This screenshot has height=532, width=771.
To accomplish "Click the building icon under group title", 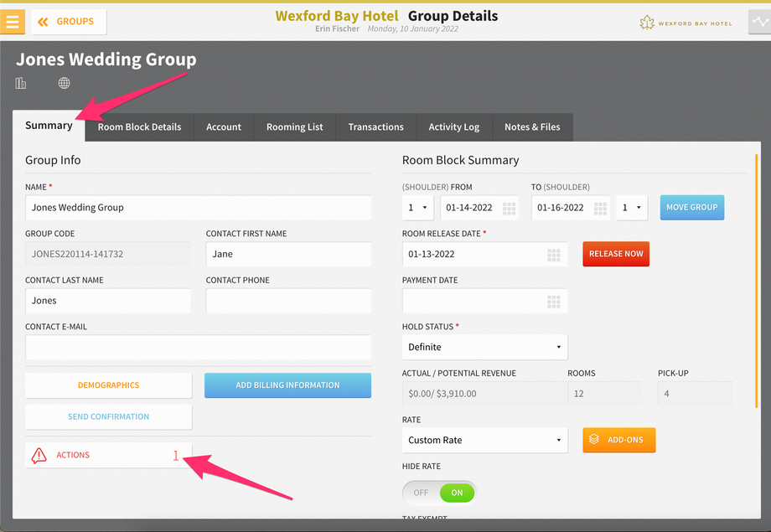I will tap(21, 83).
